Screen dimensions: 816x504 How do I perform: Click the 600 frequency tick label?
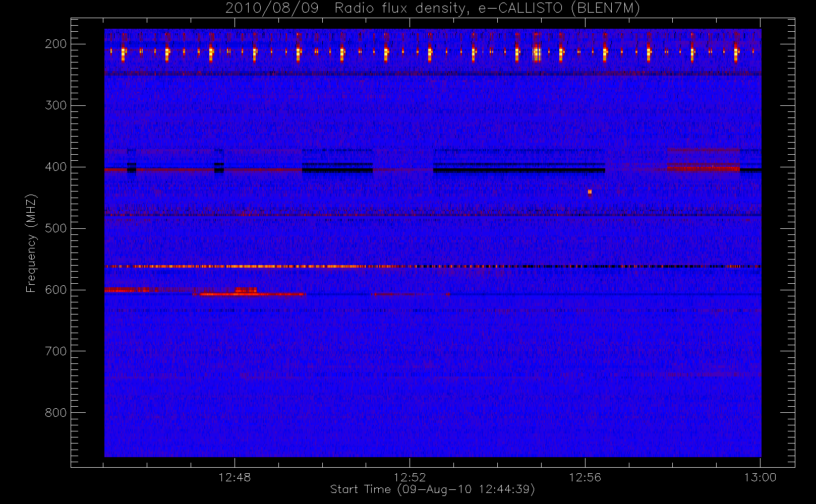point(56,290)
